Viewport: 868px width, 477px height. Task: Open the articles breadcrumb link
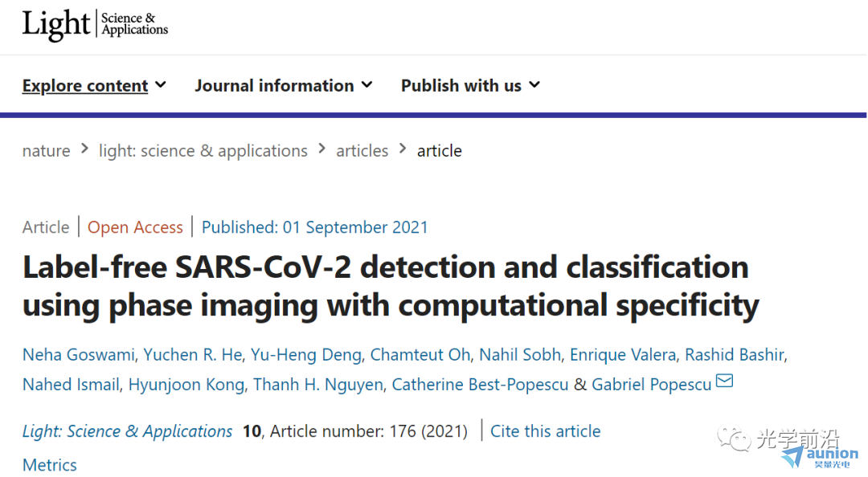(x=362, y=150)
